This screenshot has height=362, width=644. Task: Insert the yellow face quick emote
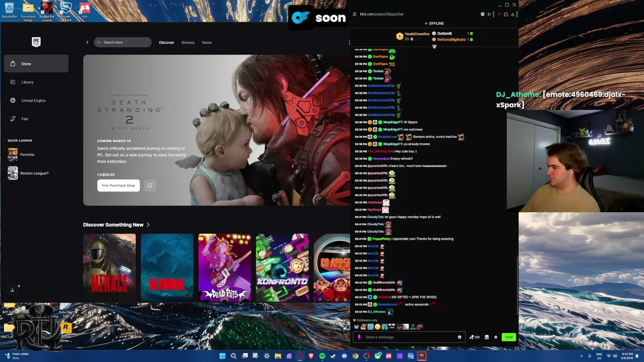[377, 327]
